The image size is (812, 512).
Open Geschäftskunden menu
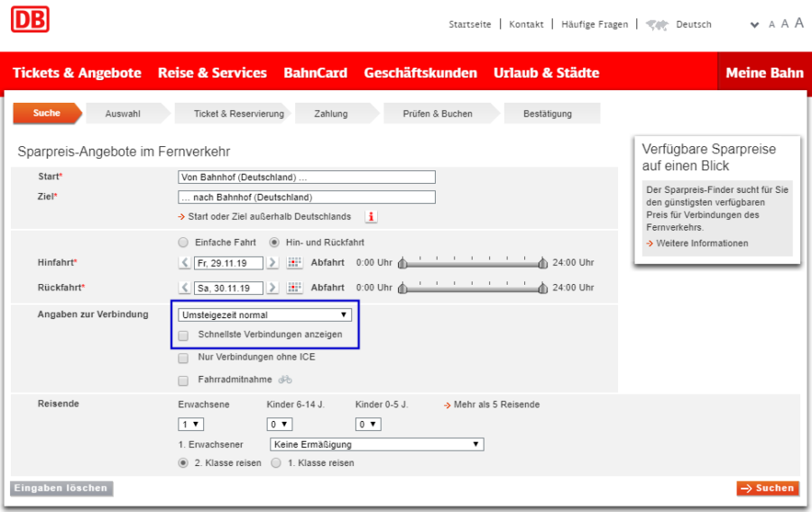pos(420,73)
